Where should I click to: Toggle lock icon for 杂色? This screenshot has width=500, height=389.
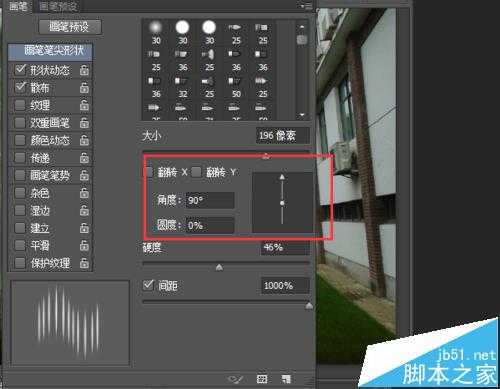point(84,193)
